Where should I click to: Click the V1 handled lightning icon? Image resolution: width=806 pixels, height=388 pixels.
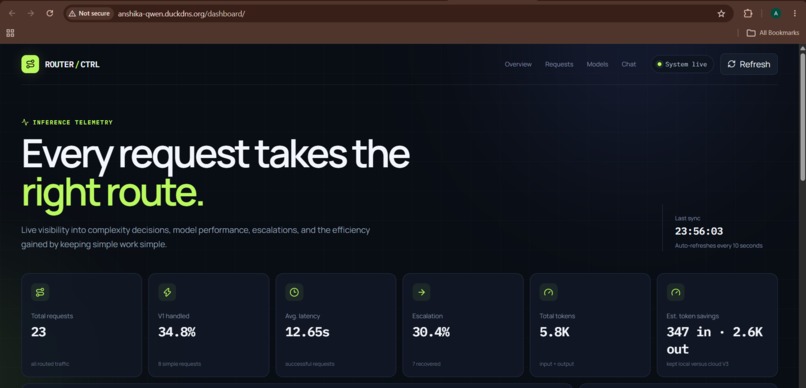(x=167, y=292)
